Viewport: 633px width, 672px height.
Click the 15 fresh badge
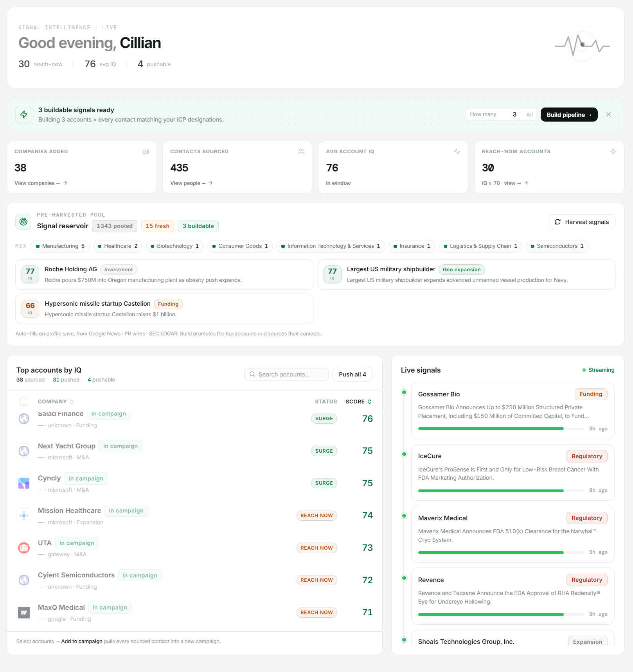(x=158, y=226)
